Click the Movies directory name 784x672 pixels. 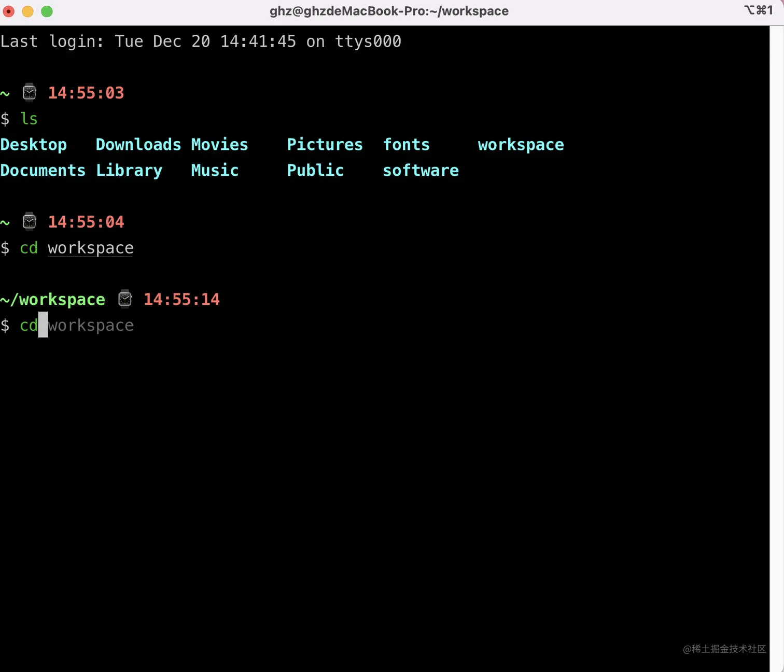pyautogui.click(x=220, y=144)
